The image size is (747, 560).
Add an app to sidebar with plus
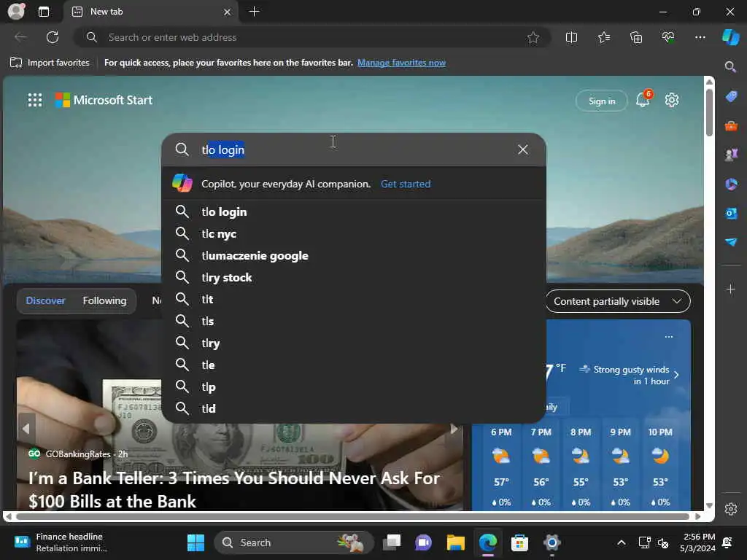pyautogui.click(x=731, y=289)
